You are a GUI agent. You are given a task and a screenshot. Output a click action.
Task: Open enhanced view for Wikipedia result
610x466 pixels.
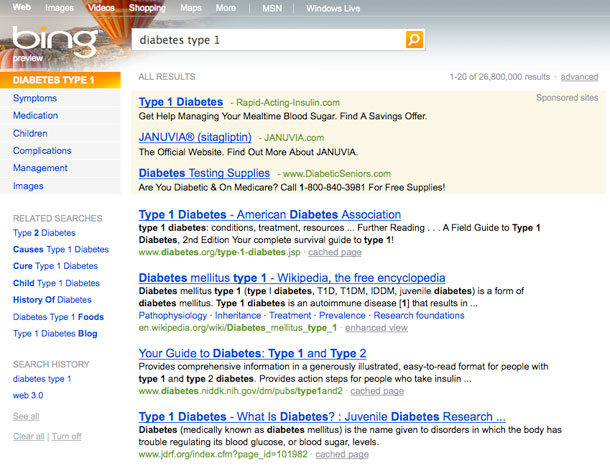(376, 328)
